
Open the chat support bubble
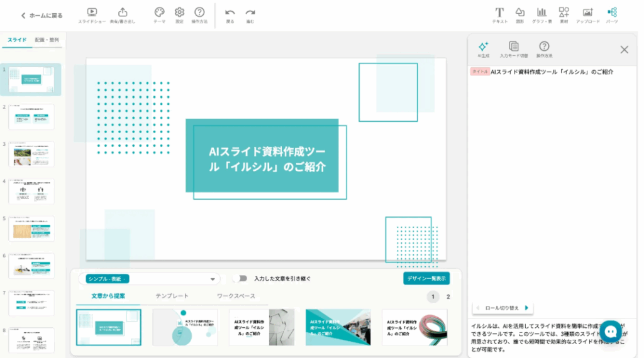[610, 331]
